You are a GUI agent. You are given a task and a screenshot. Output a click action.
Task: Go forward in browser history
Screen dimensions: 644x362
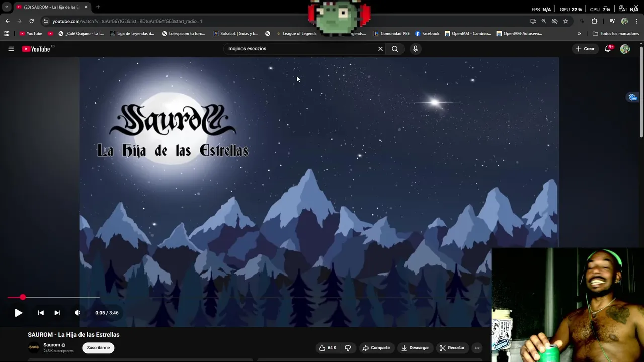19,21
